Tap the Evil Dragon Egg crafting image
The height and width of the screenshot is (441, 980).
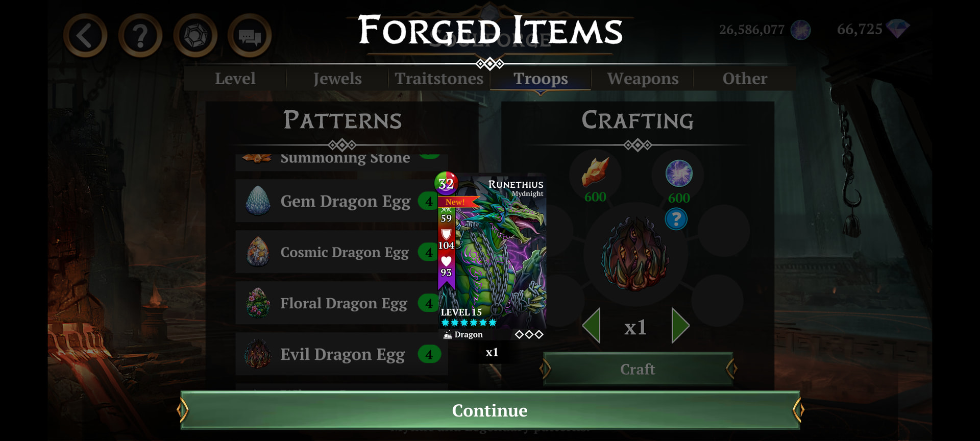[x=635, y=254]
